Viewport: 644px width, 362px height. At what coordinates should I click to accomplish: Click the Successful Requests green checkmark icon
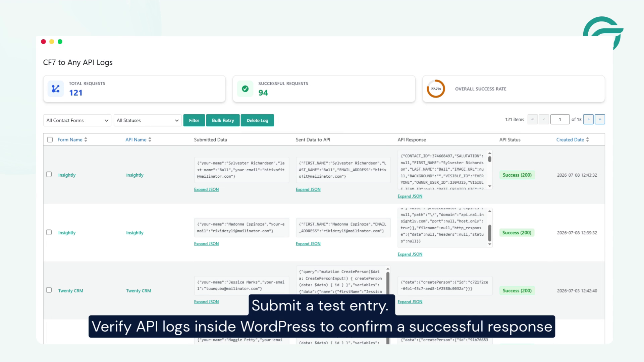[x=245, y=89]
